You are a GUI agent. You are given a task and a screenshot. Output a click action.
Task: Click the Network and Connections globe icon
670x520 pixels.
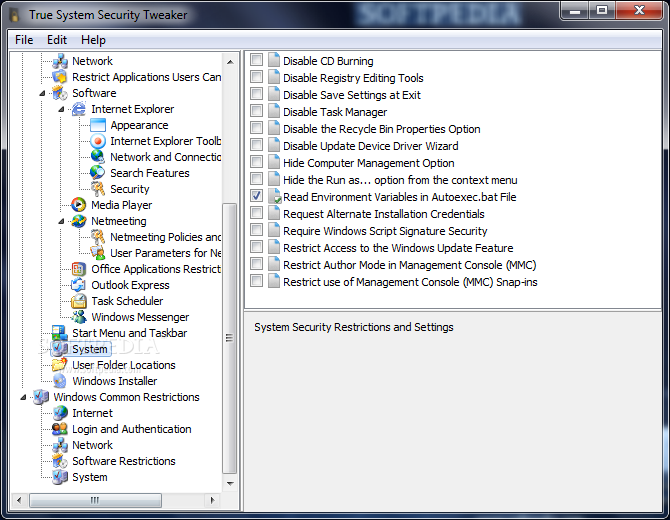98,157
